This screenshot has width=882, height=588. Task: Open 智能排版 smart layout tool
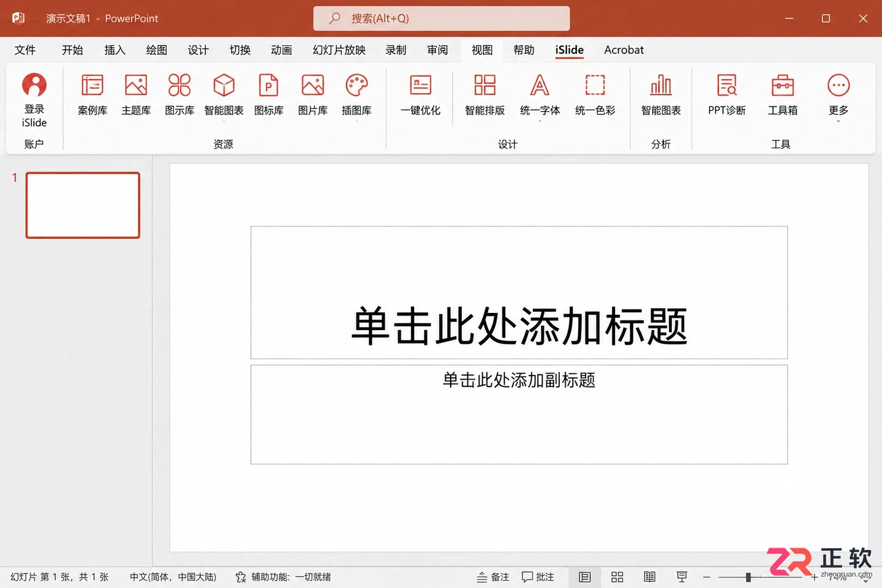pos(485,95)
